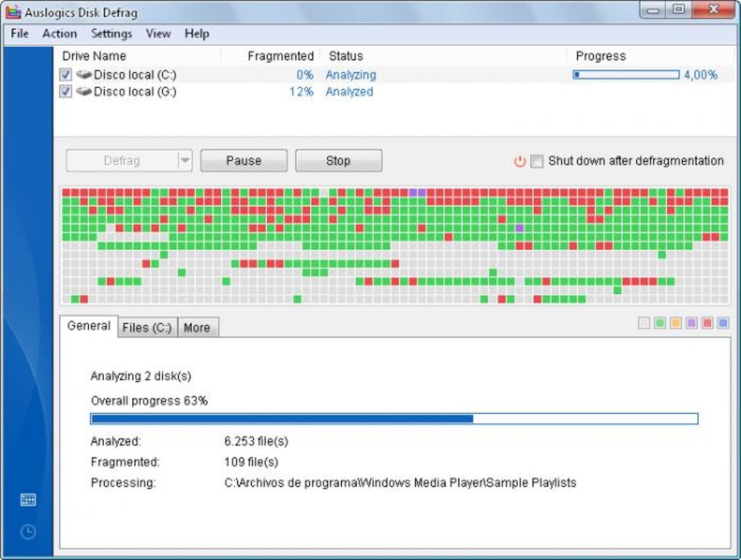Expand the Defrag button dropdown arrow
741x560 pixels.
pos(185,161)
